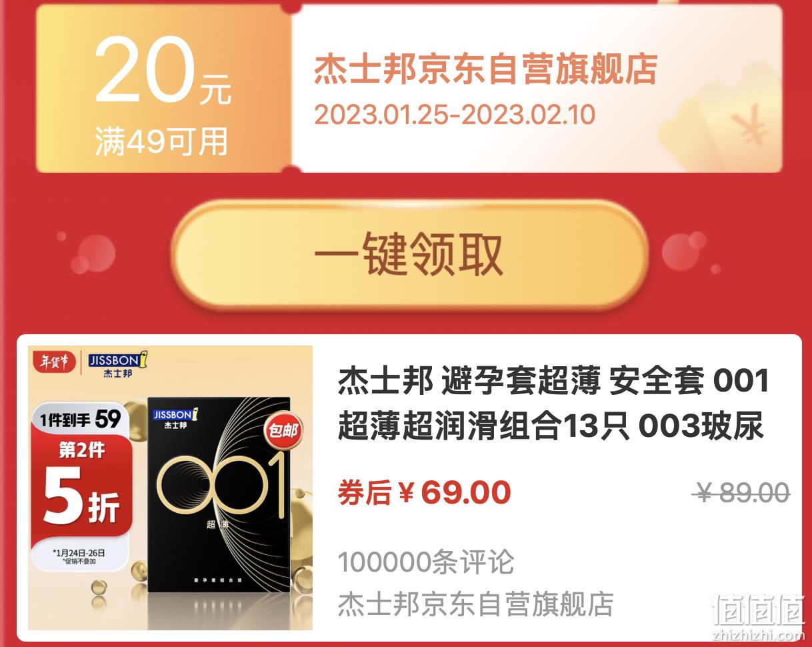
Task: Open store link 杰士邦京东自营旗舰店 under reviews
Action: [x=475, y=604]
